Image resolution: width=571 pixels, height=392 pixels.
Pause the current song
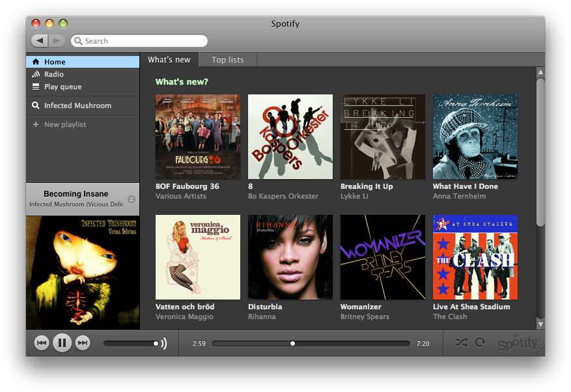click(x=62, y=343)
